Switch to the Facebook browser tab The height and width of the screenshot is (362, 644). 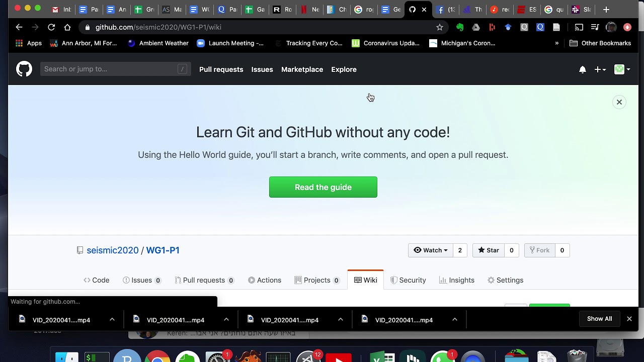click(x=445, y=10)
